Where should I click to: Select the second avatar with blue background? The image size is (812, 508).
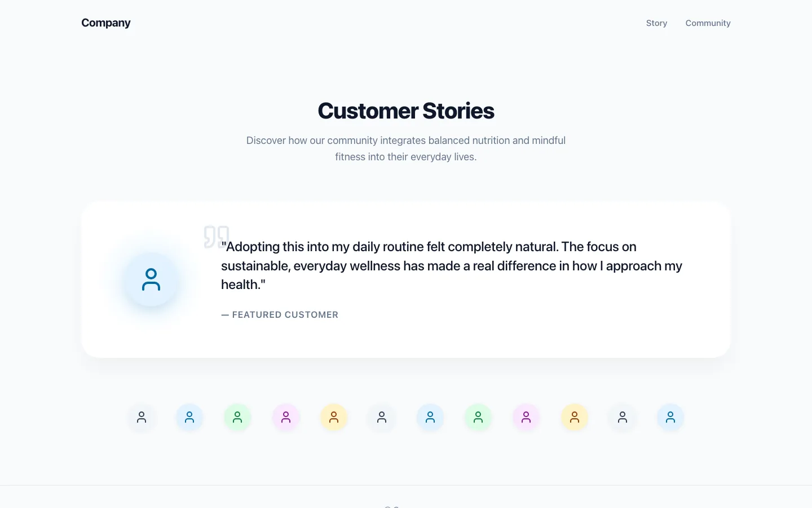tap(189, 418)
